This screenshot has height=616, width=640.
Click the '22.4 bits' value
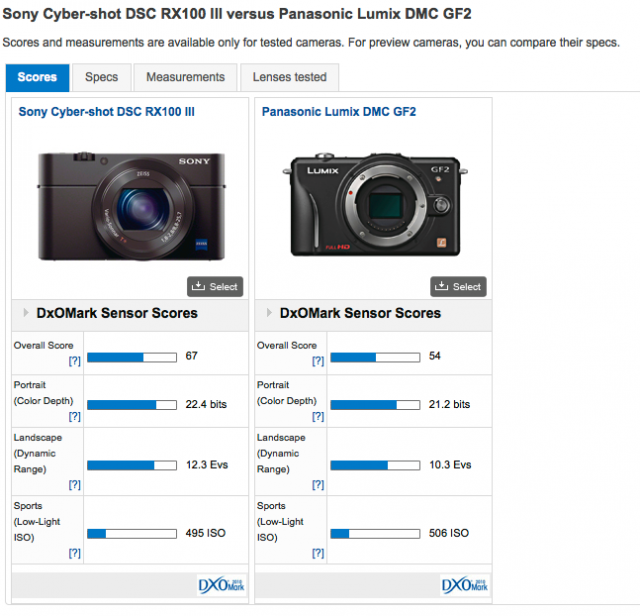coord(206,404)
